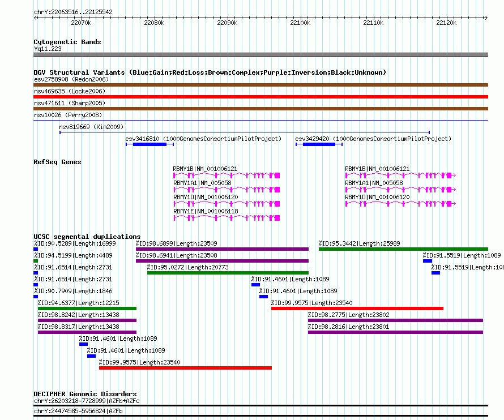Click the 22110k scale label
Screen dimensions: 504x420
point(373,23)
